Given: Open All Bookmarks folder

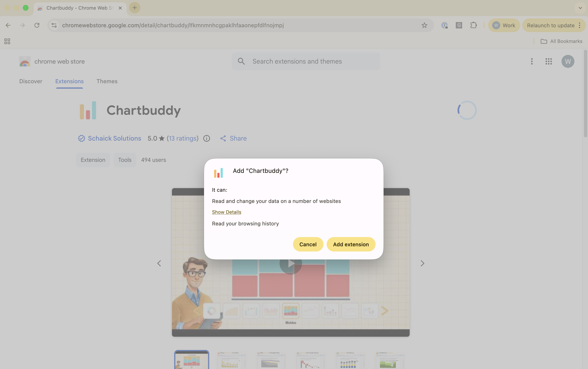Looking at the screenshot, I should coord(561,41).
